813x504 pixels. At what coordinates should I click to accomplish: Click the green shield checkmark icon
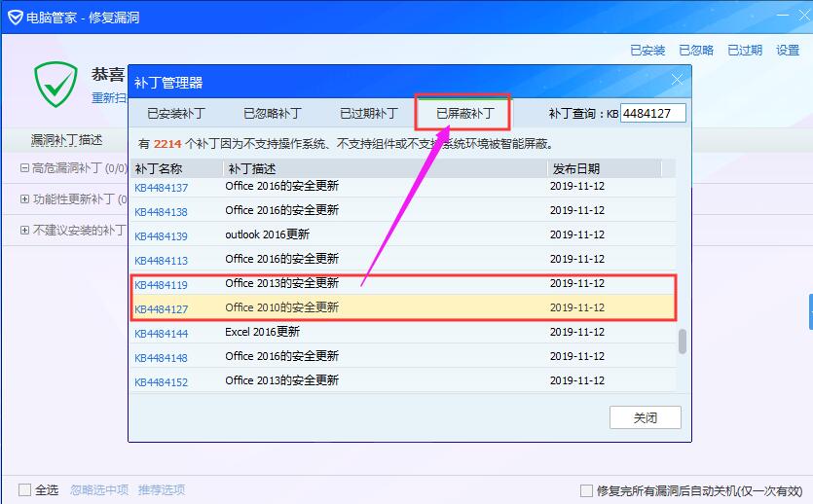[x=55, y=85]
